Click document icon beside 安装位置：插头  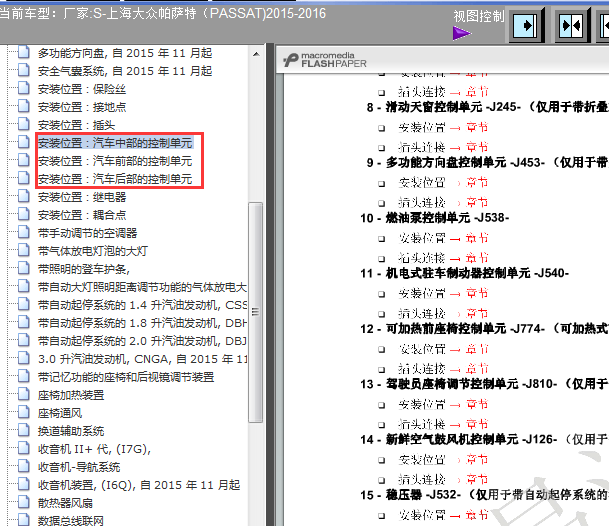point(23,124)
